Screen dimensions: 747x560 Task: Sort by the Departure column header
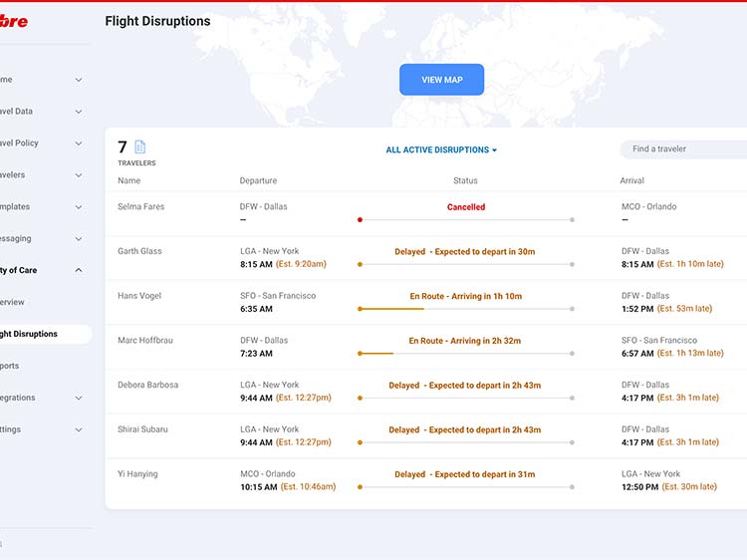click(x=258, y=181)
